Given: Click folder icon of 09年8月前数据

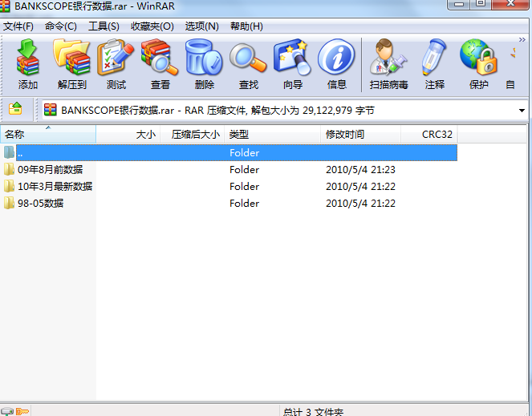Looking at the screenshot, I should click(9, 169).
